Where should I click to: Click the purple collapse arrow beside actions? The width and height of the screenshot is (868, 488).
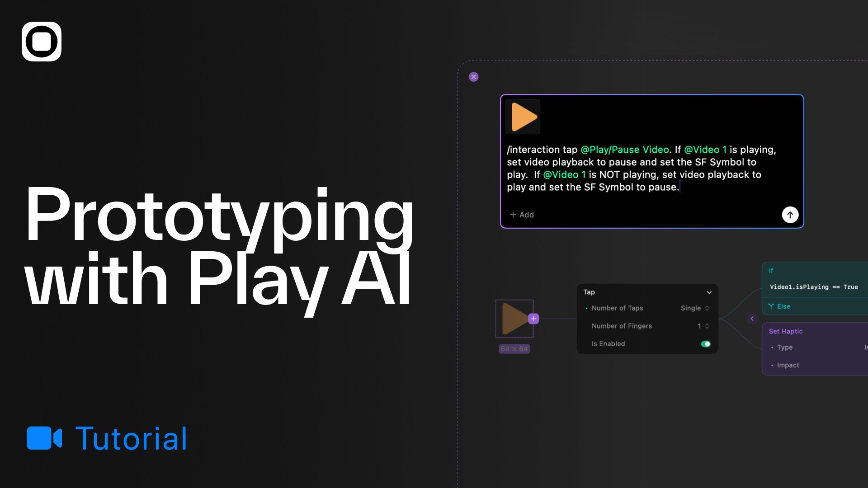(752, 319)
